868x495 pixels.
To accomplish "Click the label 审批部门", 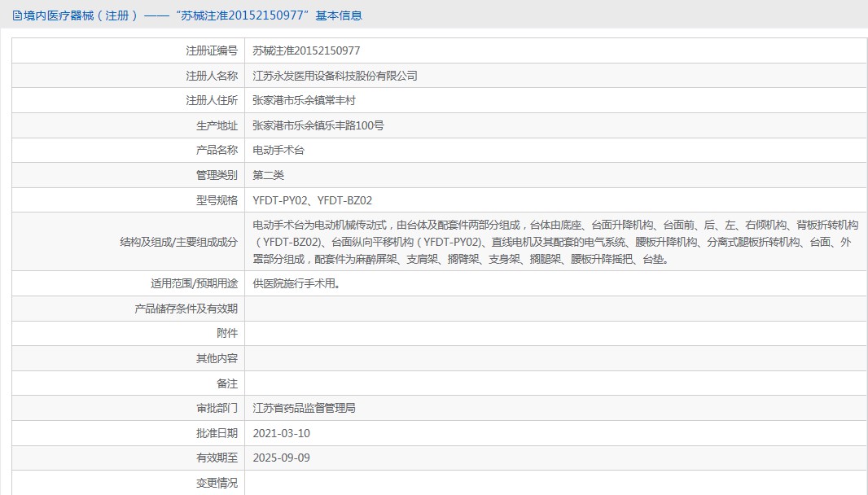I will (x=217, y=408).
